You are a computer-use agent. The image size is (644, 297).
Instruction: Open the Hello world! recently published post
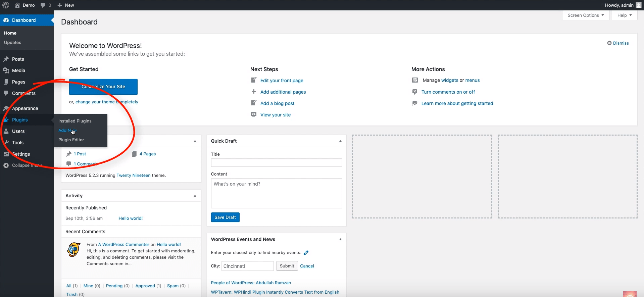131,218
